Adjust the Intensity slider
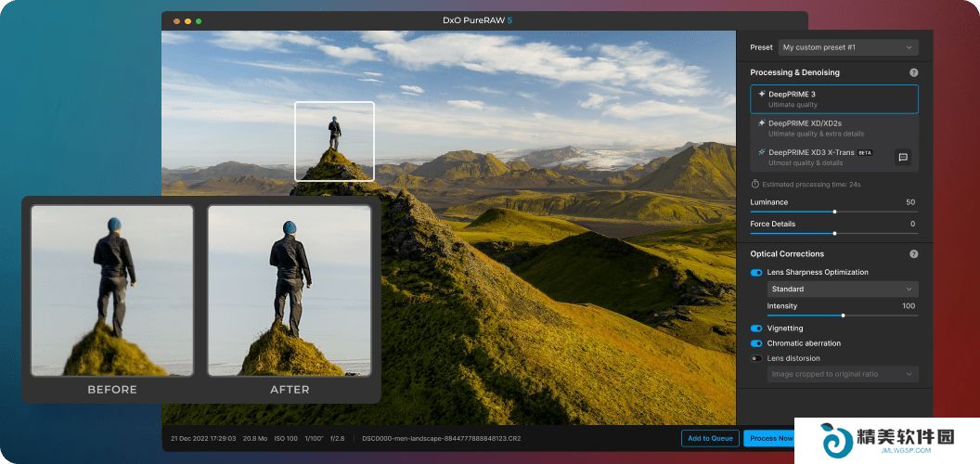The image size is (980, 464). point(843,316)
